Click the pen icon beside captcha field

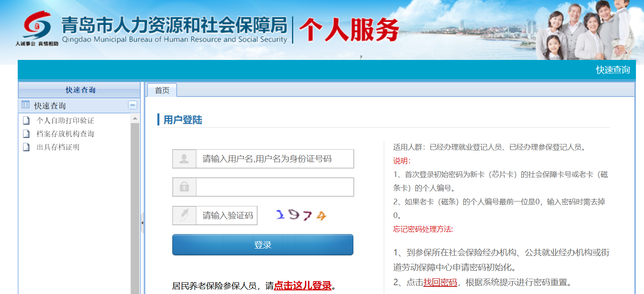tap(184, 215)
